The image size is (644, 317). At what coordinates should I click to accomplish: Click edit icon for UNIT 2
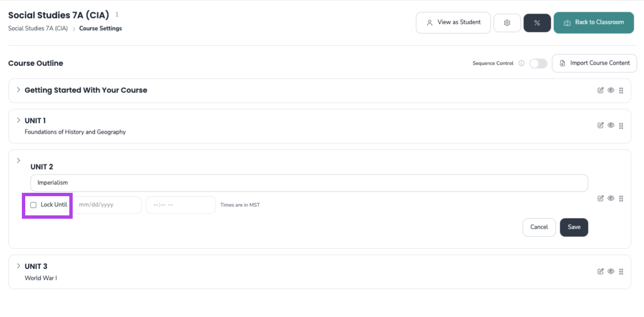[x=600, y=198]
